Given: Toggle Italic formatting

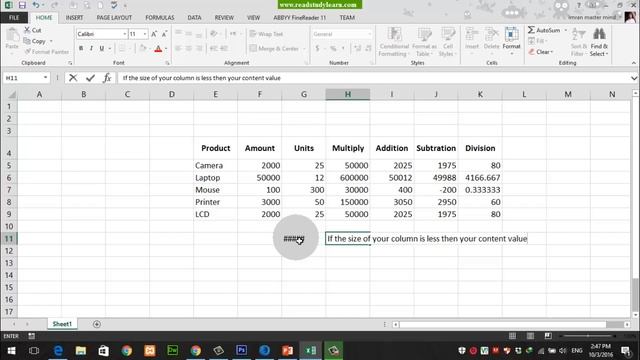Looking at the screenshot, I should pos(91,49).
